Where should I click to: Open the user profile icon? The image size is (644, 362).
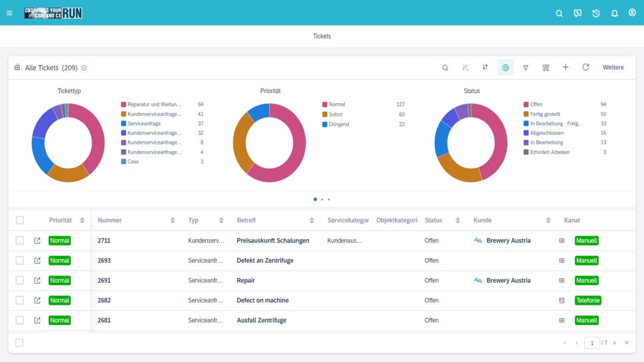tap(632, 13)
